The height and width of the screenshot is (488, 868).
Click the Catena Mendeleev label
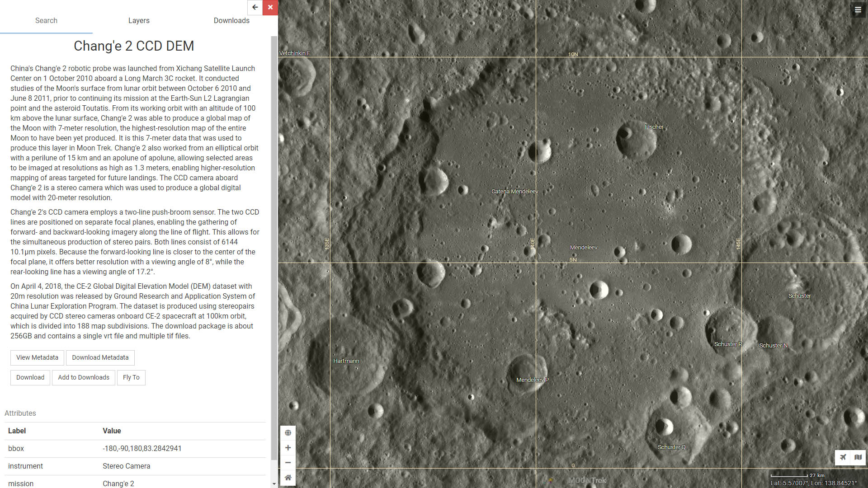pyautogui.click(x=514, y=192)
